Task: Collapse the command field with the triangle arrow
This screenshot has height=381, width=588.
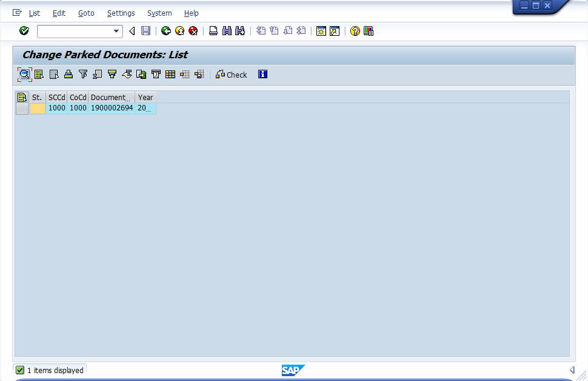Action: coord(132,31)
